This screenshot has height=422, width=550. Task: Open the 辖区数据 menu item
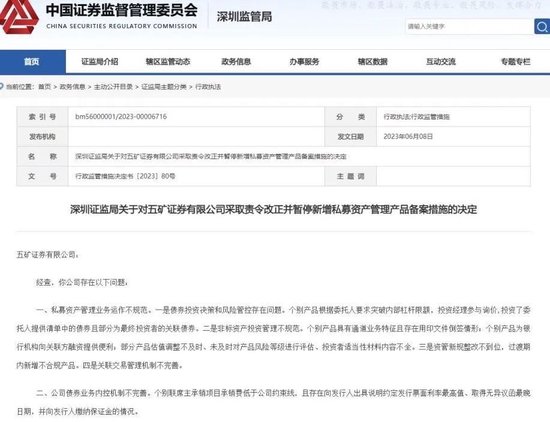coord(373,62)
